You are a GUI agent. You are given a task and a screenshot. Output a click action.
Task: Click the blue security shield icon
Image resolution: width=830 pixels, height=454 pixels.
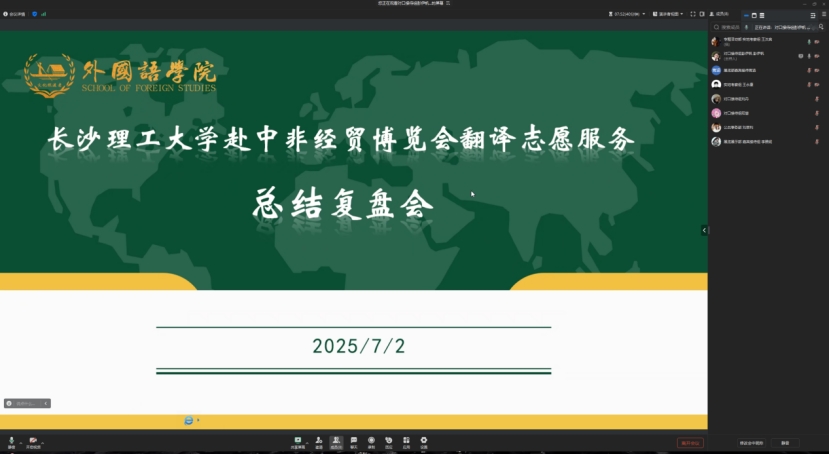tap(34, 14)
